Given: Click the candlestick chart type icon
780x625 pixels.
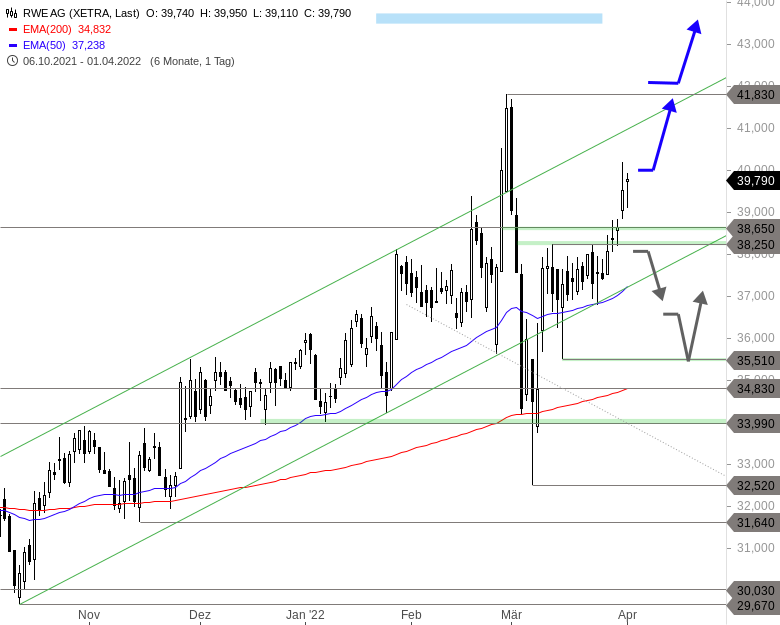Looking at the screenshot, I should [11, 13].
